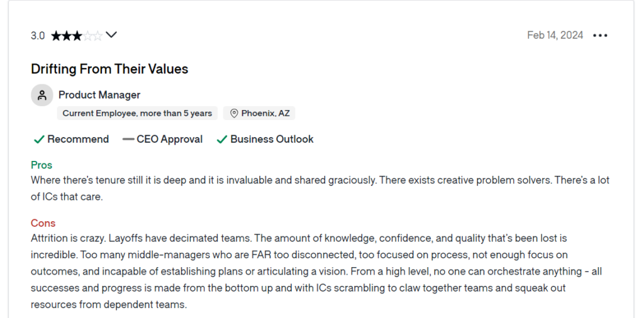Click the CEO Approval label text
This screenshot has width=644, height=318.
[170, 140]
